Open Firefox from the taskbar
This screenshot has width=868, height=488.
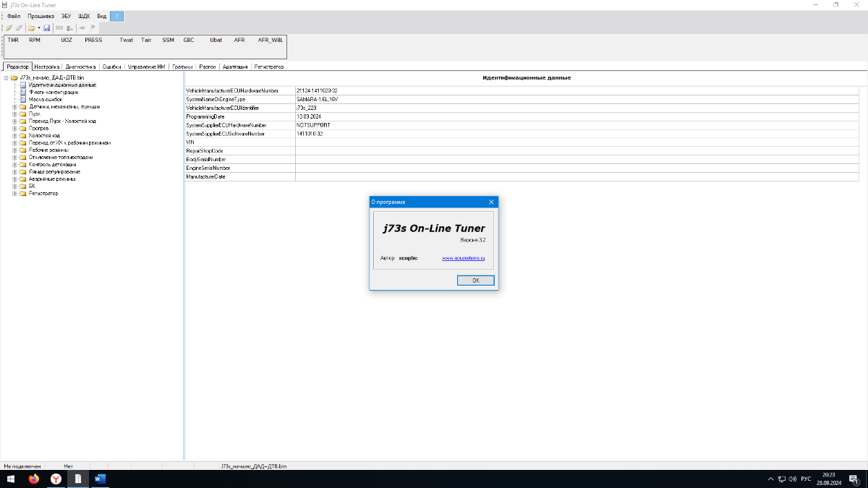[34, 479]
